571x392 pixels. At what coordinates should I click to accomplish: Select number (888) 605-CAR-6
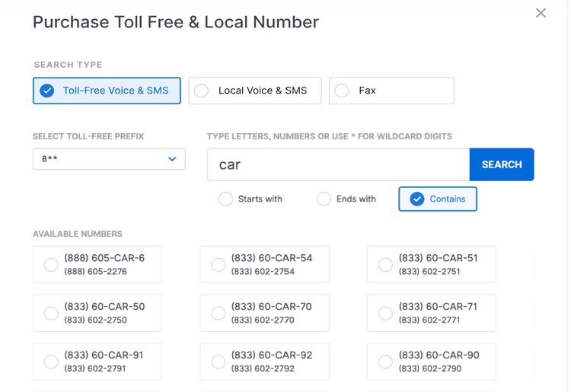pyautogui.click(x=51, y=265)
